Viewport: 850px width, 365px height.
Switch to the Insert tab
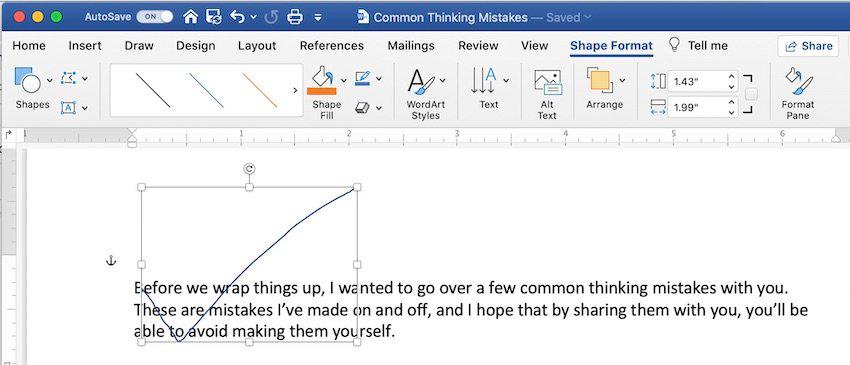pyautogui.click(x=85, y=46)
